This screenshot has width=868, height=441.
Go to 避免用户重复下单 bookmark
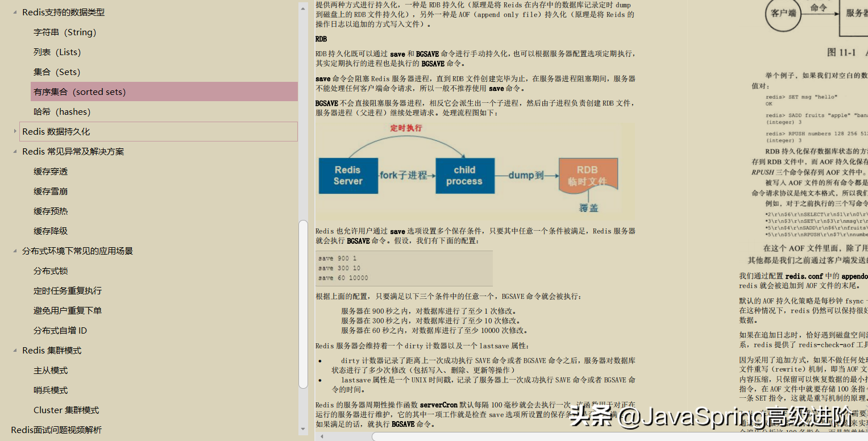(68, 311)
